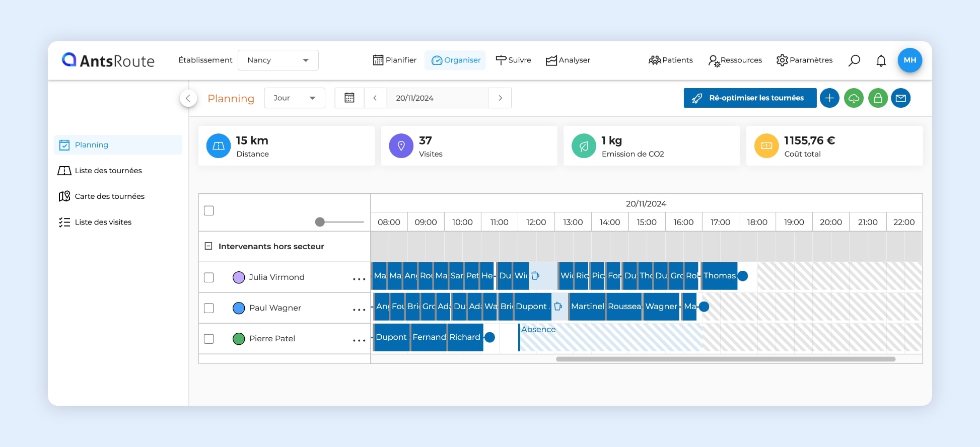Open the notifications bell
Viewport: 980px width, 447px height.
click(881, 60)
